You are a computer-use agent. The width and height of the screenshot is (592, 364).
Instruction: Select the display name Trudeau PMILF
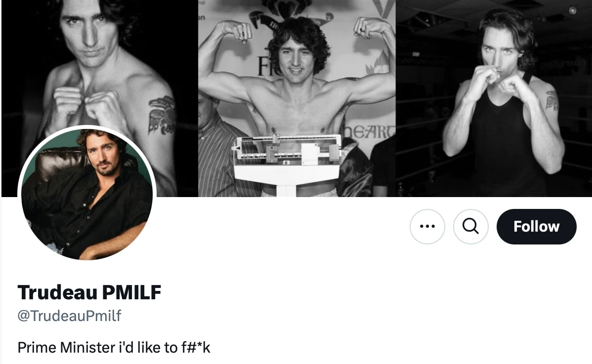click(x=89, y=293)
